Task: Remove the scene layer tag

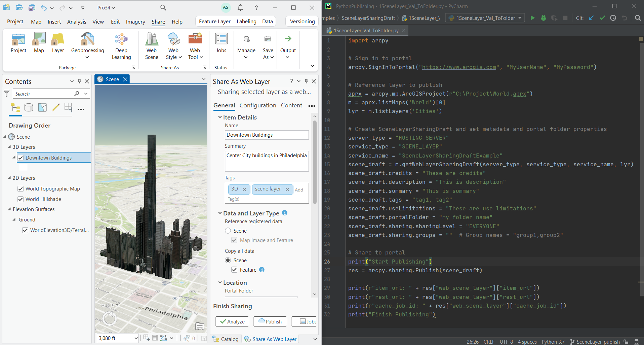Action: tap(287, 189)
